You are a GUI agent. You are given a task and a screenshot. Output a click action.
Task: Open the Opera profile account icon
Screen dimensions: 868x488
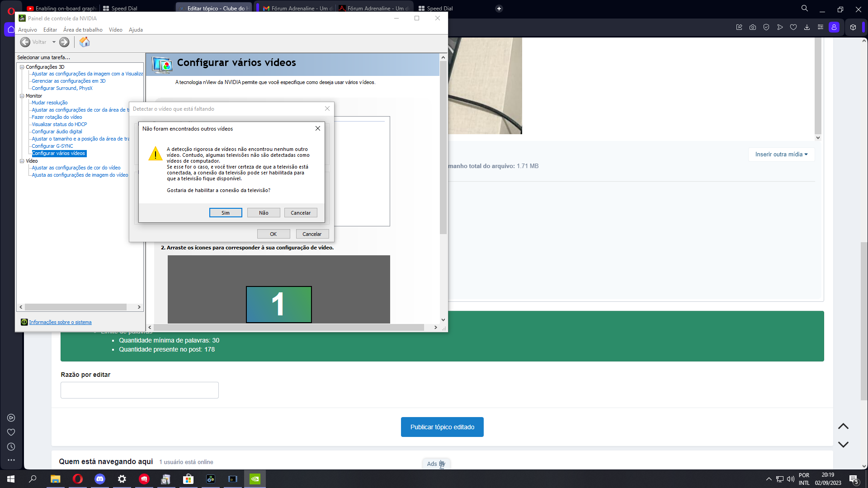(x=834, y=28)
